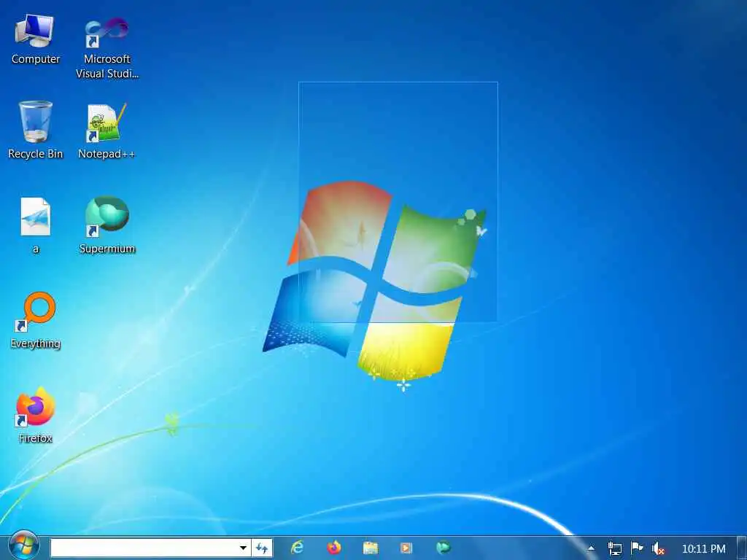Open Windows Media Player from taskbar
Screen dimensions: 747x560
pyautogui.click(x=406, y=548)
